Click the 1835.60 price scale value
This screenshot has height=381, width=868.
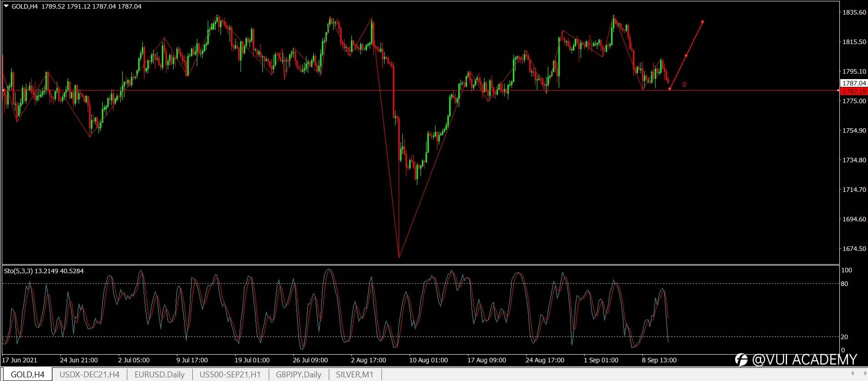pyautogui.click(x=854, y=12)
